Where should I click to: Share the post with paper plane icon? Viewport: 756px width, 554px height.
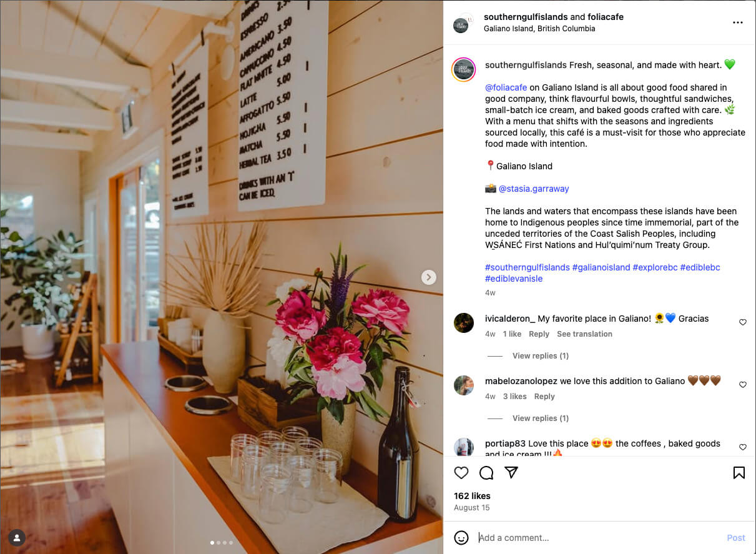coord(511,473)
